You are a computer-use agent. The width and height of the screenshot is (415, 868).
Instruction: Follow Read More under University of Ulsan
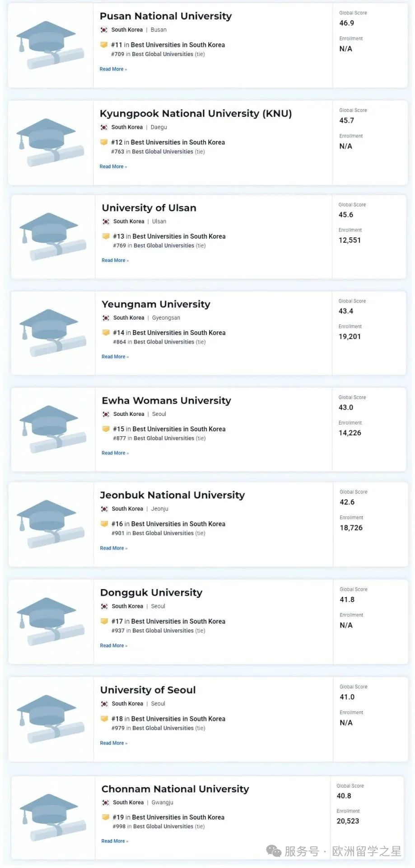[x=115, y=260]
